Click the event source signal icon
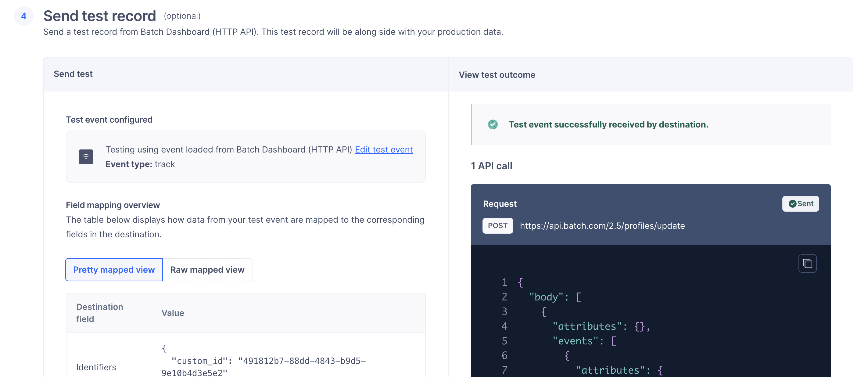Screen dimensions: 868x377 click(x=86, y=156)
